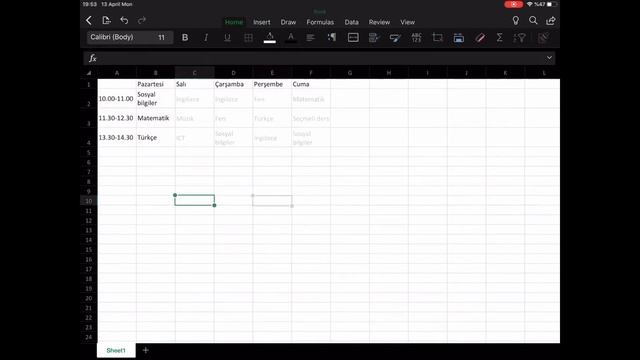Switch to the Insert tab

point(262,22)
